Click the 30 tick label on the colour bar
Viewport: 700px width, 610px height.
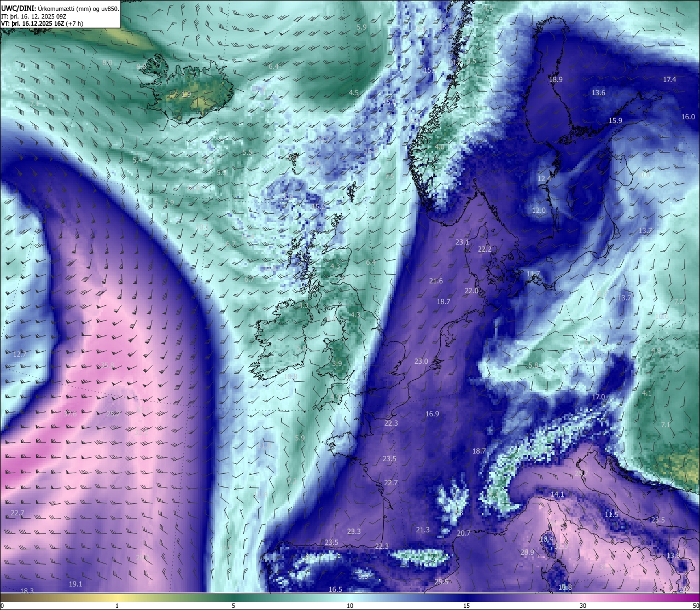583,606
